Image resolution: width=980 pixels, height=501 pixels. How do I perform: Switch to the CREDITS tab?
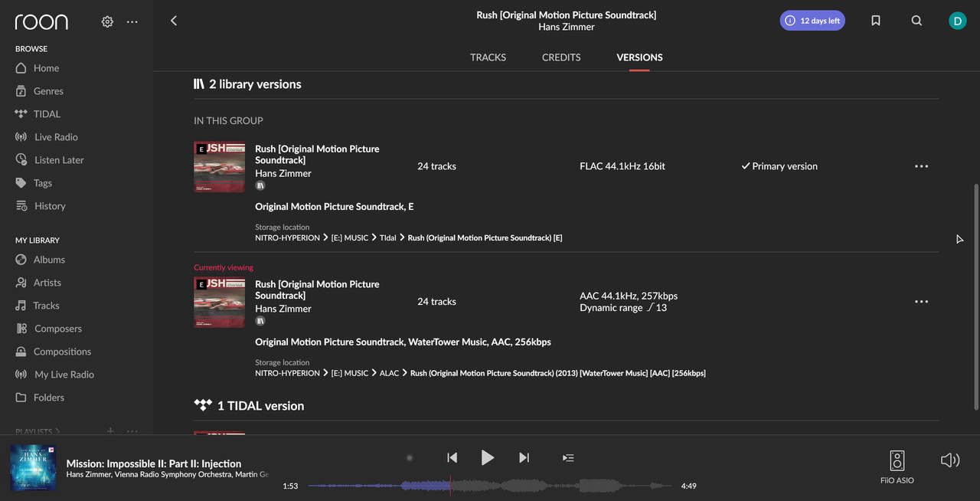point(561,57)
